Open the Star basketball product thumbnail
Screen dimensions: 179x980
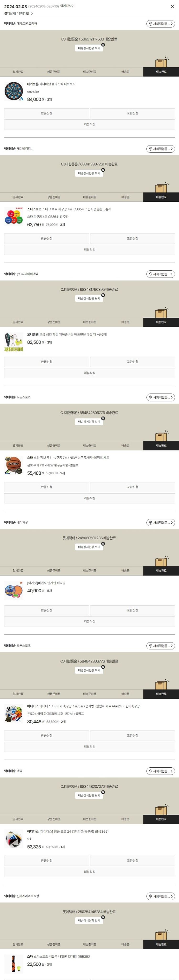point(14,465)
